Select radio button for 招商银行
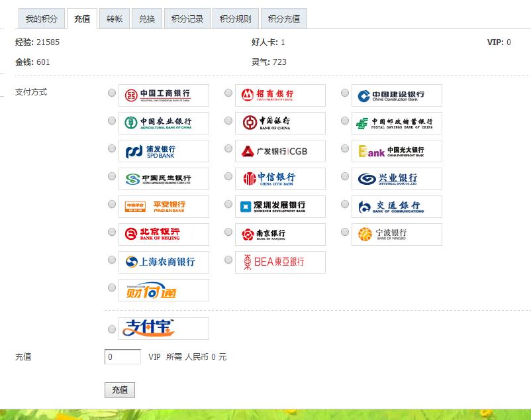This screenshot has height=420, width=531. (228, 93)
